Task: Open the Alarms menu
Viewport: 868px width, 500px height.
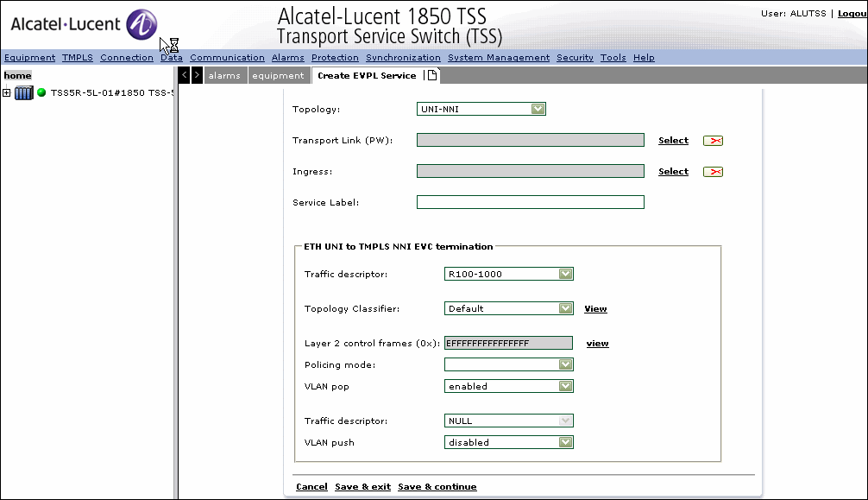Action: point(288,58)
